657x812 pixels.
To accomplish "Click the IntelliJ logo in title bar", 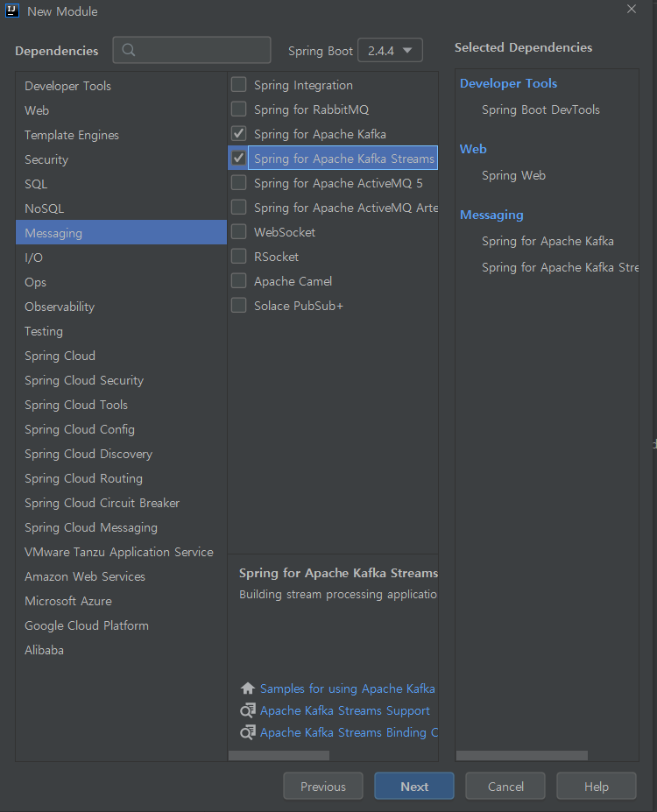I will (12, 11).
